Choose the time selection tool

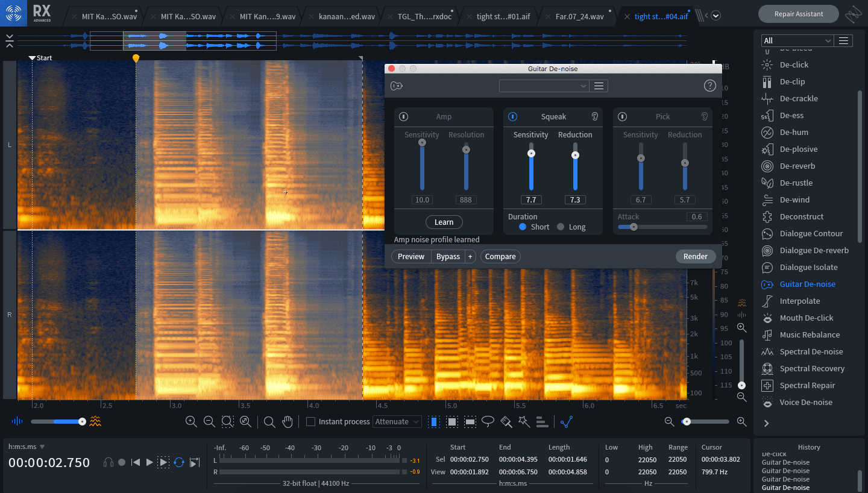[433, 422]
